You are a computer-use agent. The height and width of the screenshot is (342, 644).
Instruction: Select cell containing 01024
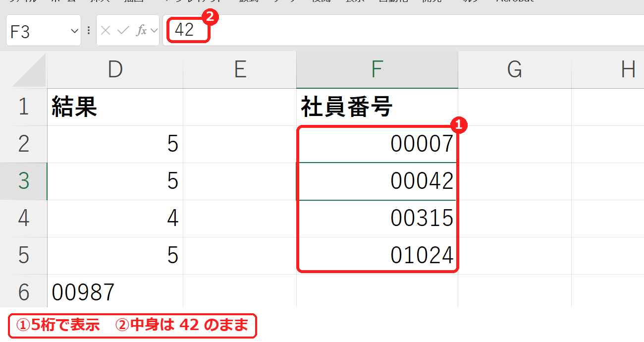[x=377, y=256]
